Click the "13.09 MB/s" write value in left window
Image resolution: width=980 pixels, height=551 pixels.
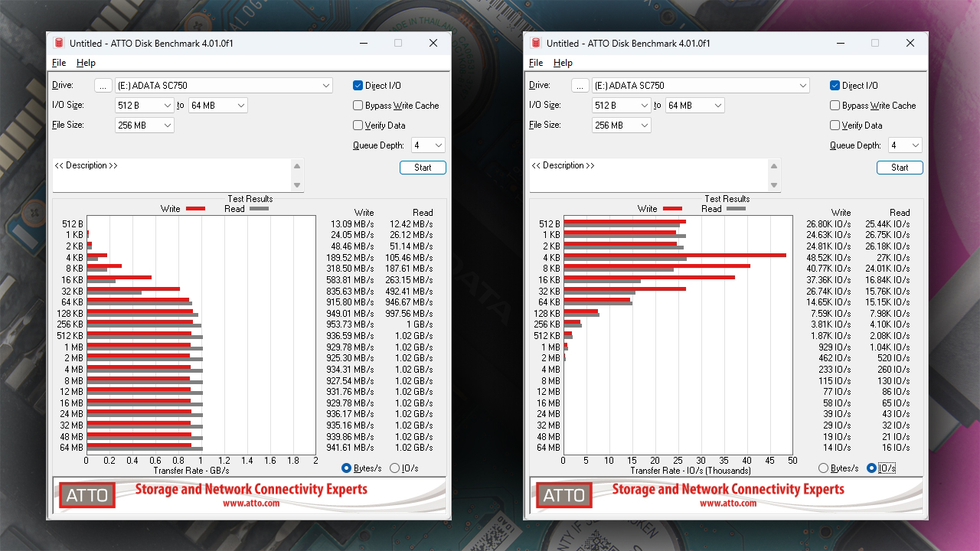click(351, 224)
